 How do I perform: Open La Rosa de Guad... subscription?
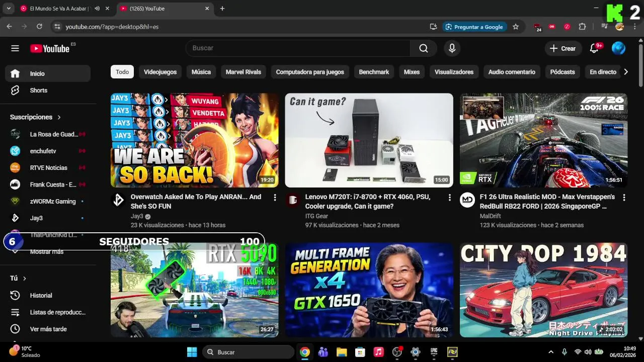48,134
